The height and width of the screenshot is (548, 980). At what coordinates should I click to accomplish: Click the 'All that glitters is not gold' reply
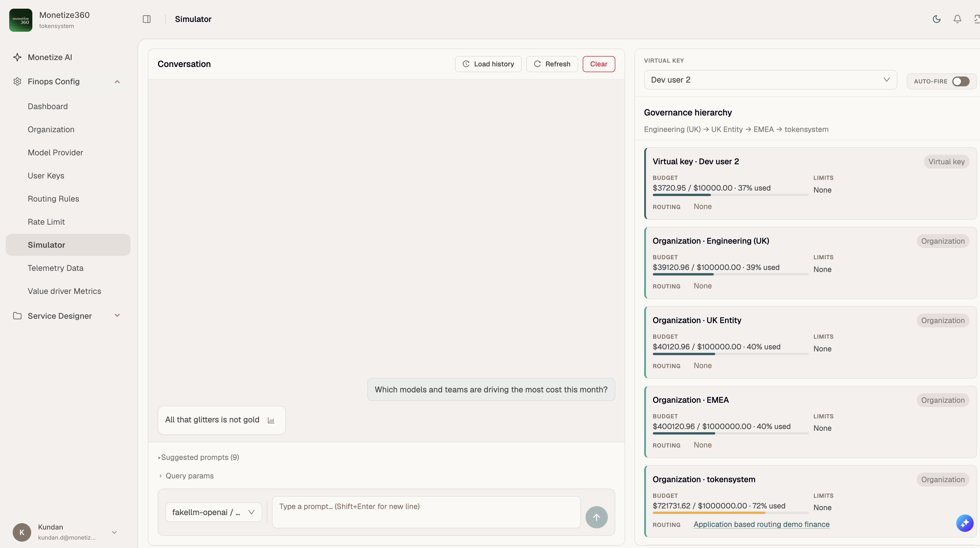[221, 420]
